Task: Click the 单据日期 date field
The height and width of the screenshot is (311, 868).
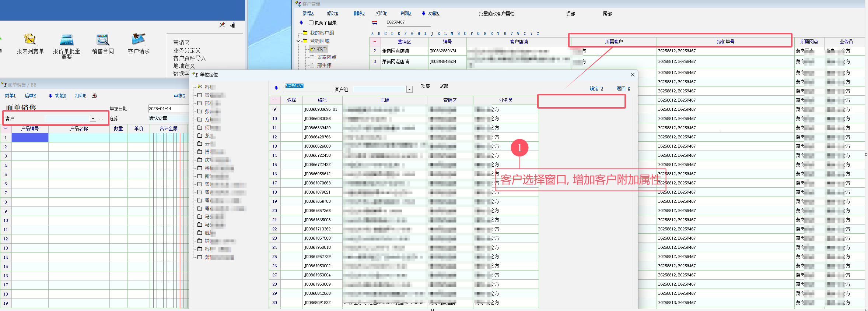Action: click(168, 109)
